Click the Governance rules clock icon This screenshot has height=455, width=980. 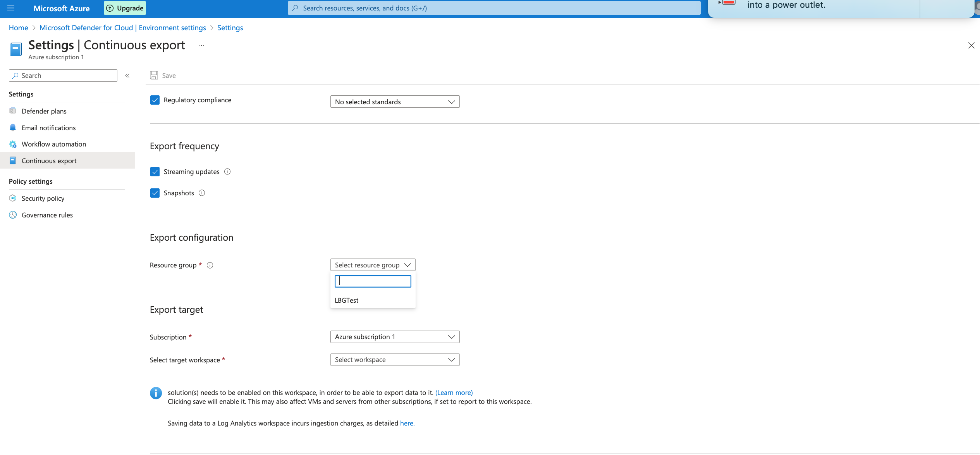13,215
